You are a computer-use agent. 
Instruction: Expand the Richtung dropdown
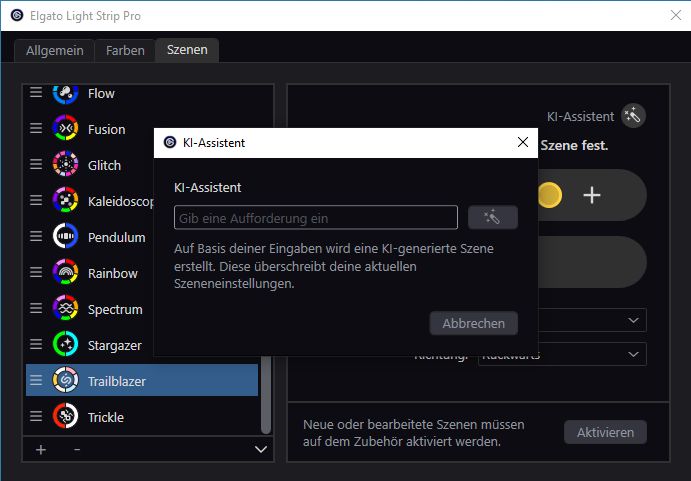pos(633,354)
